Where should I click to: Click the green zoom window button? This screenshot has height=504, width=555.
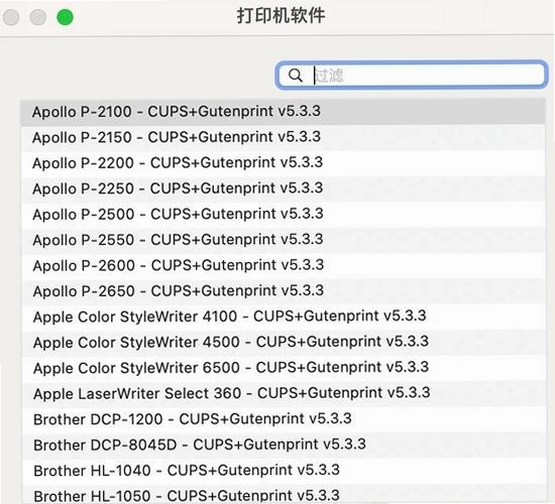coord(65,17)
